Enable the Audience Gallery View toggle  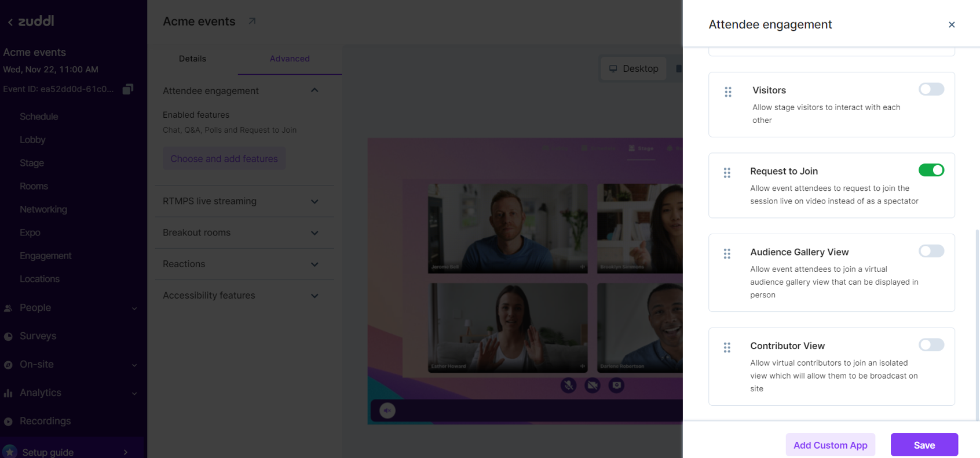click(931, 251)
